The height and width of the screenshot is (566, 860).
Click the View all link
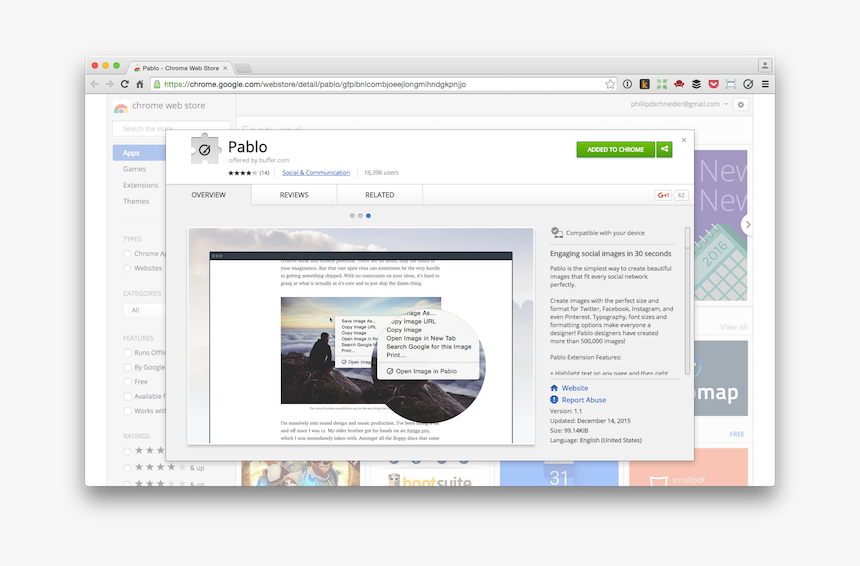coord(734,327)
